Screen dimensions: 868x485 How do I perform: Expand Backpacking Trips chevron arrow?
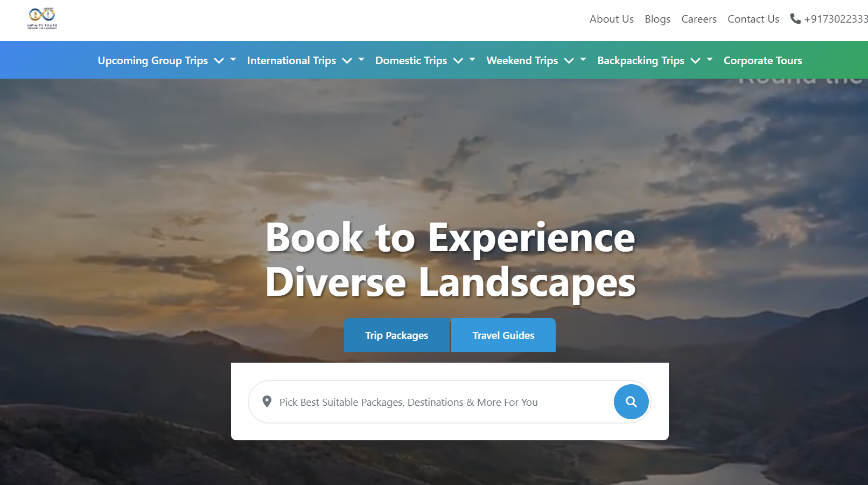coord(696,61)
